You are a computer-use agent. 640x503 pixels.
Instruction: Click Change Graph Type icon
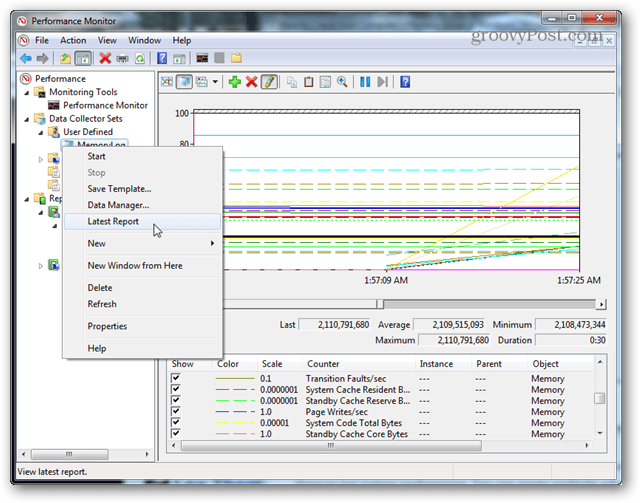(x=202, y=82)
